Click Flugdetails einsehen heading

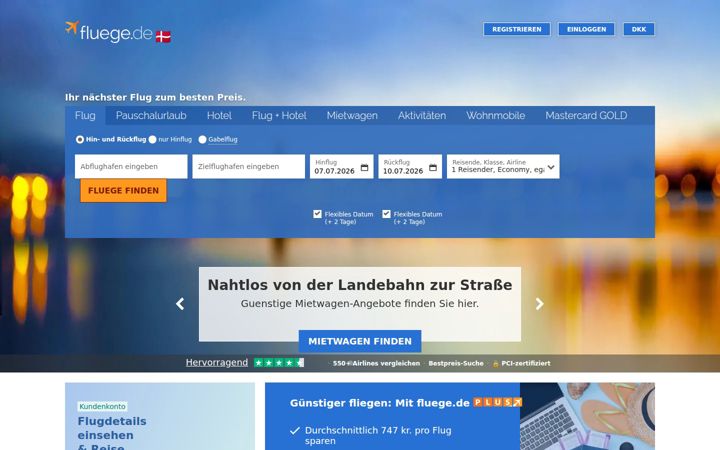point(112,428)
